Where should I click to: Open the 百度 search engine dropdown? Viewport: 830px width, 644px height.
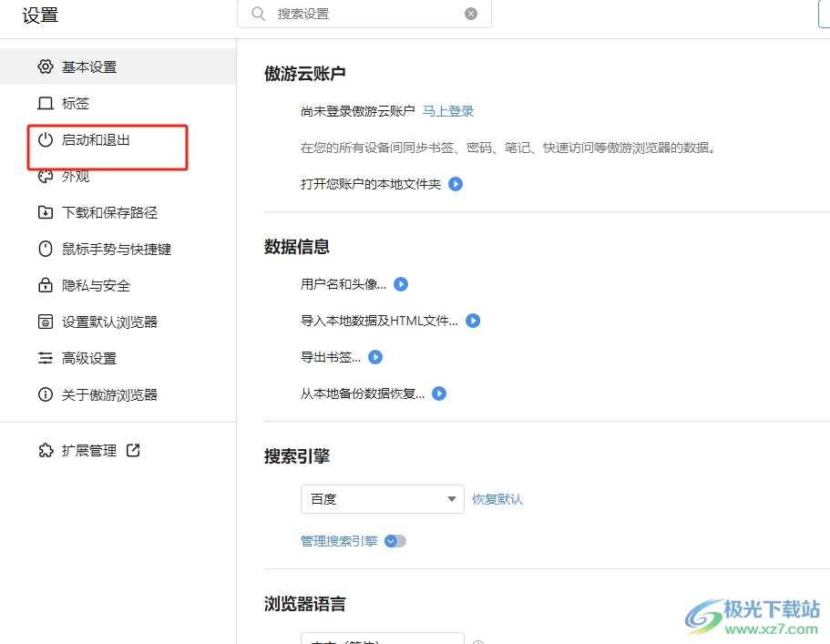click(382, 499)
